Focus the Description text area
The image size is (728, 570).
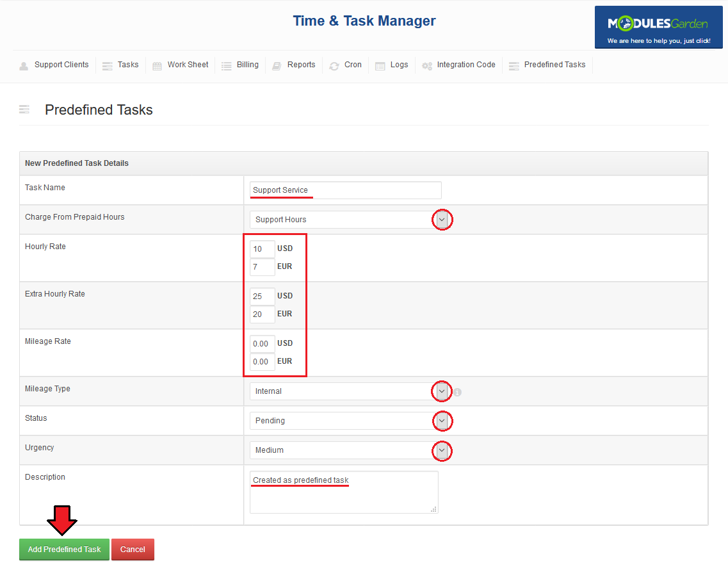tap(344, 493)
